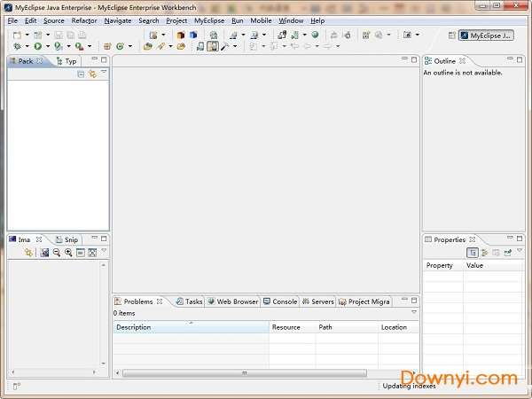Zoom out in the Image Preview panel
The image size is (532, 399).
[57, 253]
